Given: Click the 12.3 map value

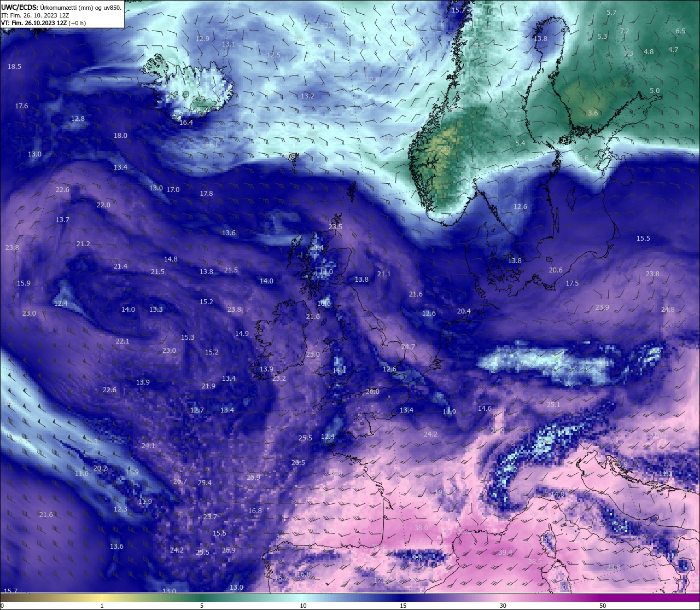Looking at the screenshot, I should pos(120,509).
